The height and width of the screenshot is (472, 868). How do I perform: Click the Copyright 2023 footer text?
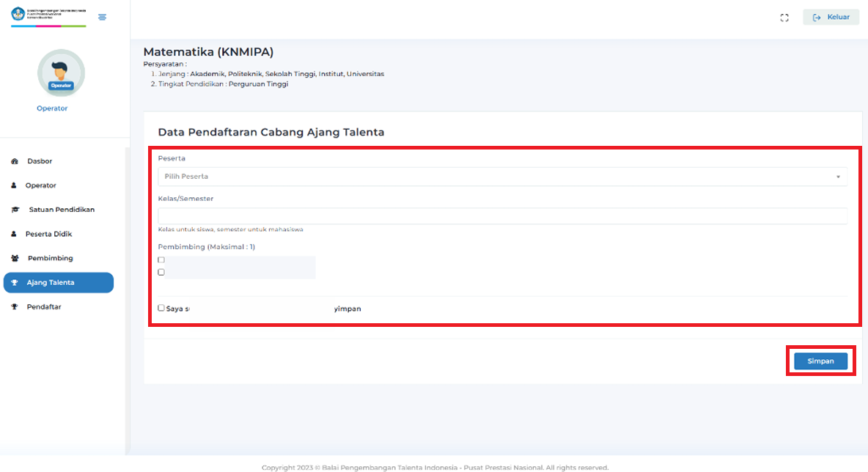[435, 468]
